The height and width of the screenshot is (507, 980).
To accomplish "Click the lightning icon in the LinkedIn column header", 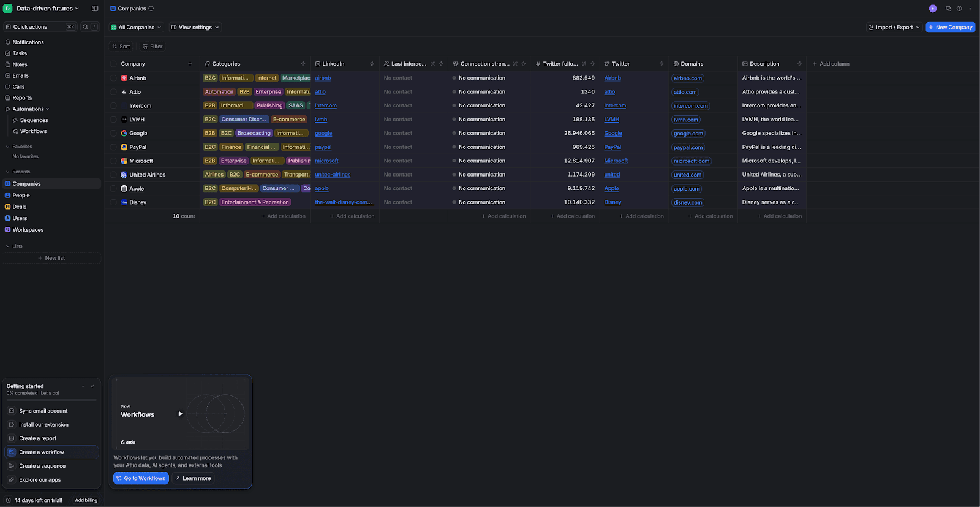I will click(372, 64).
